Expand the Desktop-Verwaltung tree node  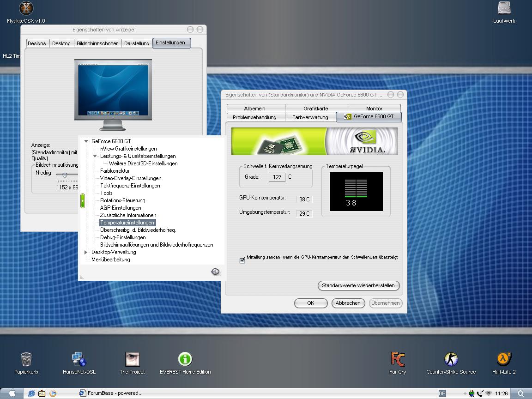(86, 252)
